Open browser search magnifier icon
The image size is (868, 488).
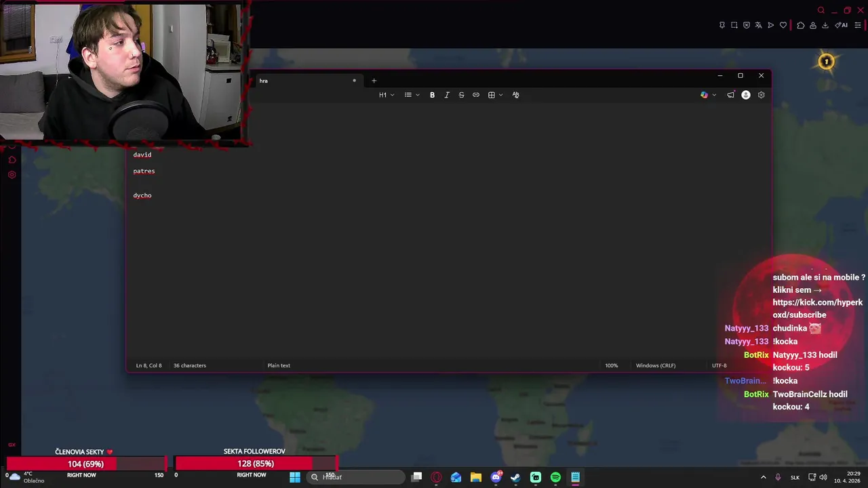click(x=821, y=10)
